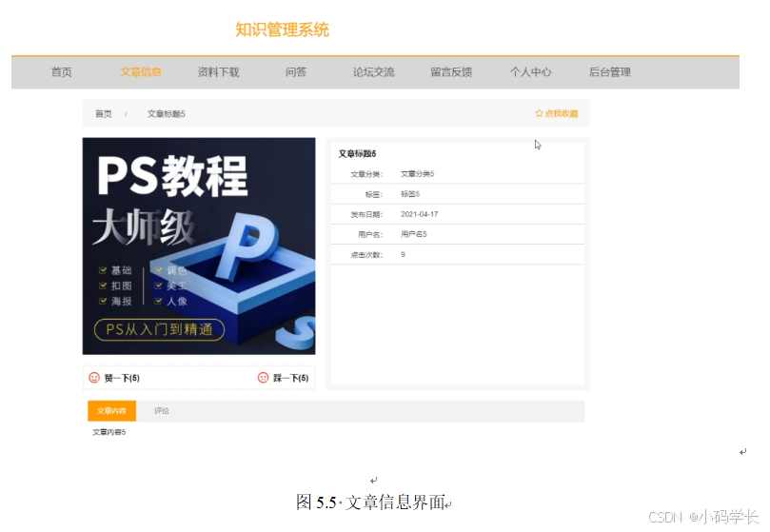The height and width of the screenshot is (532, 770).
Task: Click the 发布日期 field label
Action: coord(366,215)
